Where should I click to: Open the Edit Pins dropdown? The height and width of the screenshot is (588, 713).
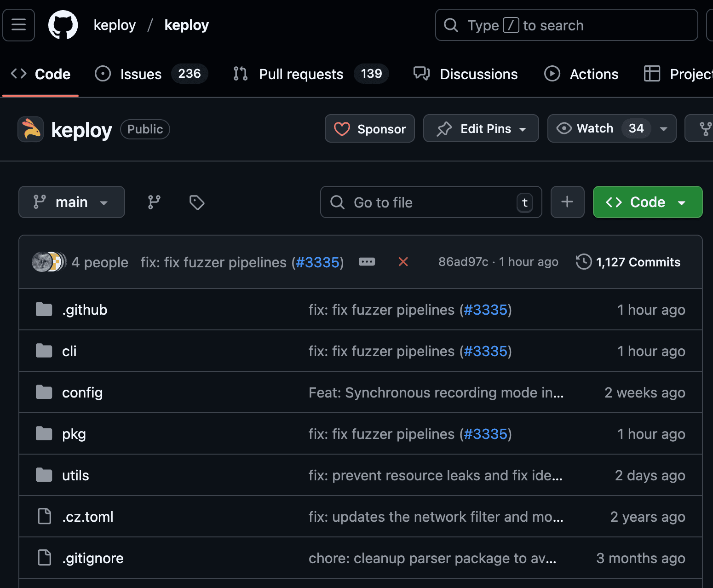(481, 128)
